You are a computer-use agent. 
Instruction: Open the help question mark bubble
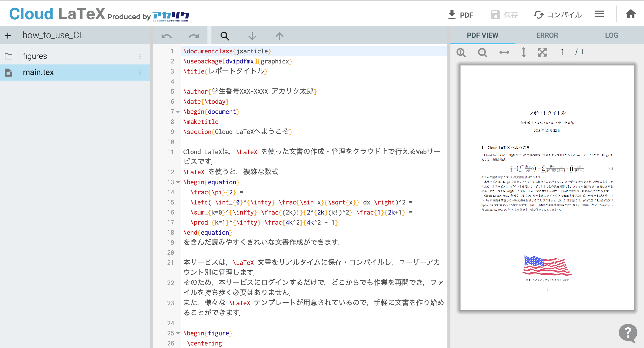click(628, 333)
